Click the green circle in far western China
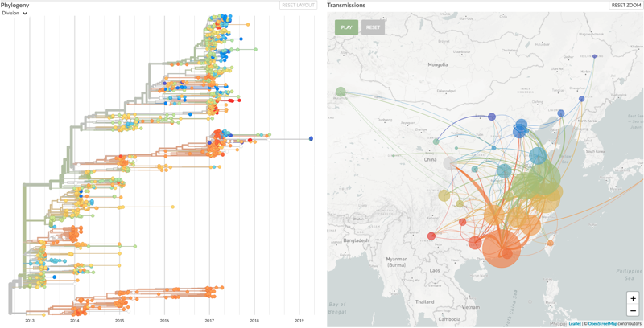This screenshot has width=644, height=328. coord(341,92)
